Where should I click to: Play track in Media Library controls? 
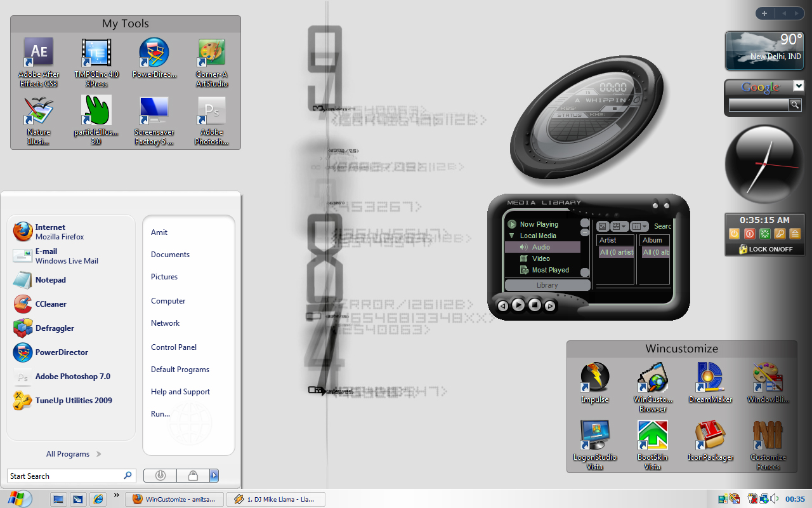pyautogui.click(x=518, y=305)
